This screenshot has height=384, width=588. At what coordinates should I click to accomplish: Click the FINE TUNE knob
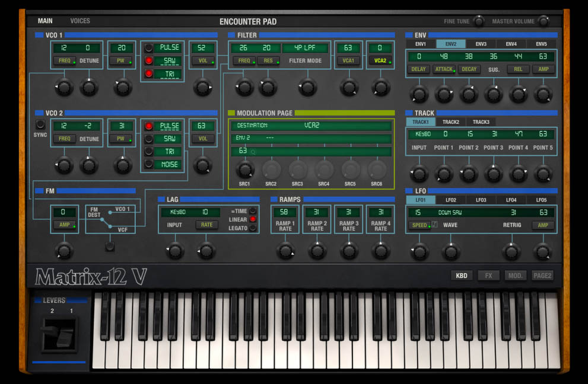click(478, 21)
